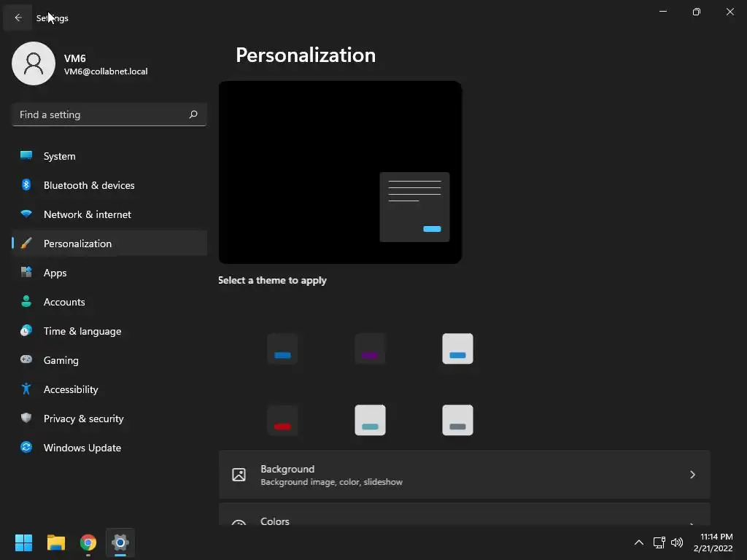
Task: Select Personalization in the sidebar
Action: [x=109, y=244]
